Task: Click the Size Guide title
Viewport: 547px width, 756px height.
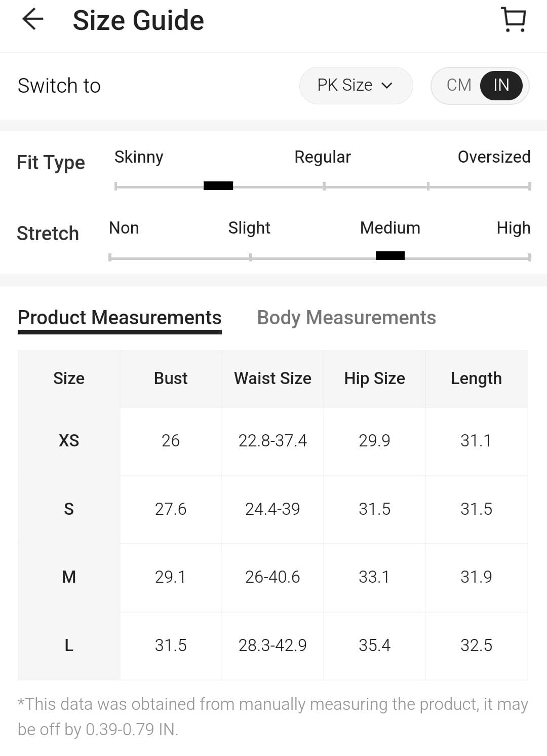Action: point(138,21)
